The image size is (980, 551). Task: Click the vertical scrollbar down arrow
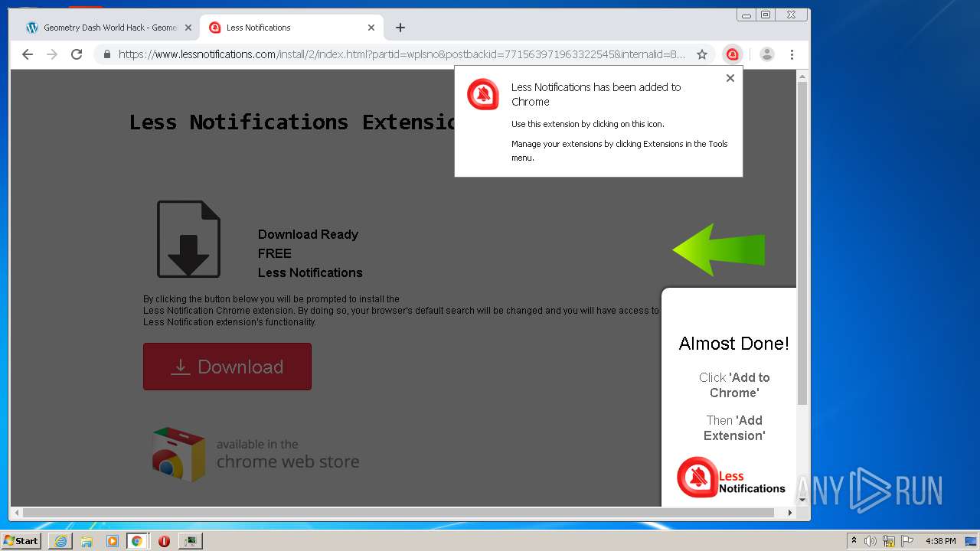click(x=802, y=500)
